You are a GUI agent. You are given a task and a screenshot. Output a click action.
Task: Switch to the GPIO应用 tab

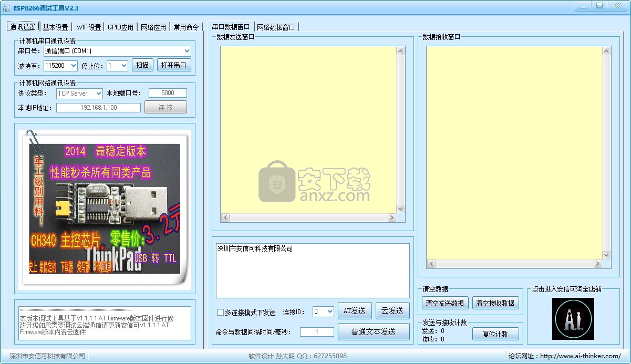point(121,27)
